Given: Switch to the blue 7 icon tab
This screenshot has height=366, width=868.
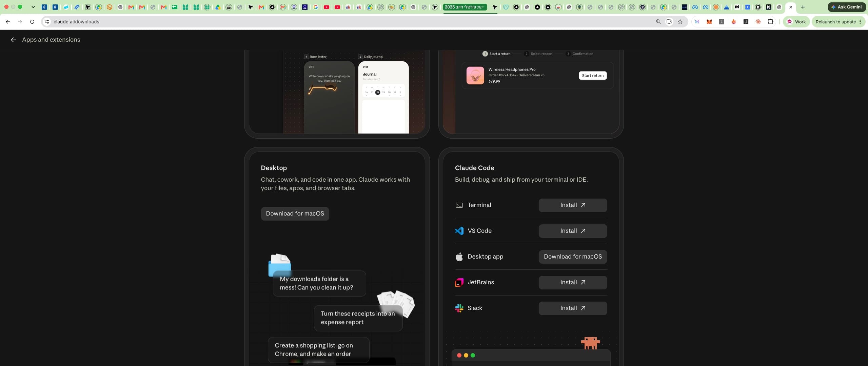Looking at the screenshot, I should (747, 7).
